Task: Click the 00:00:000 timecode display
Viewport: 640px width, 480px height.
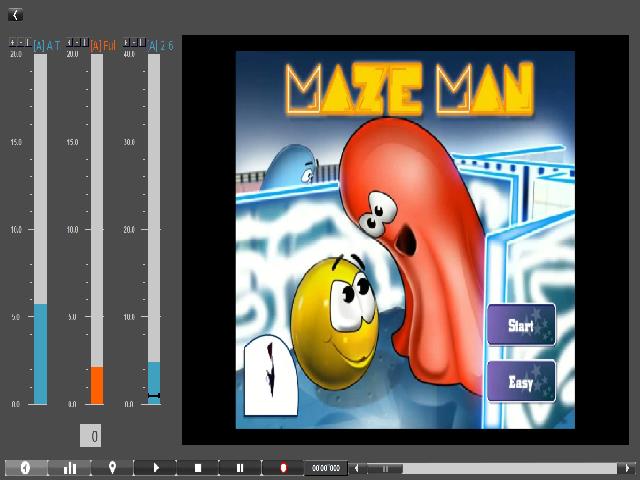Action: (x=326, y=468)
